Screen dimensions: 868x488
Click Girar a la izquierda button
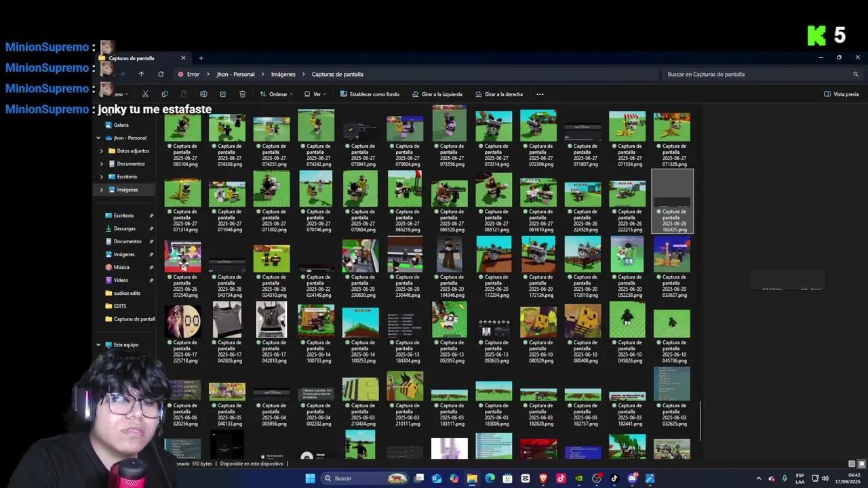tap(437, 94)
